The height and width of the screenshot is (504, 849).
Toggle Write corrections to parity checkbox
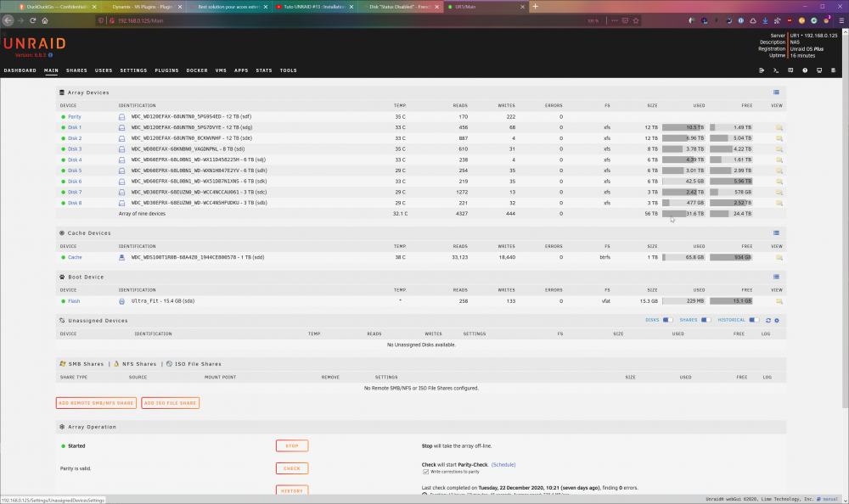tap(425, 472)
